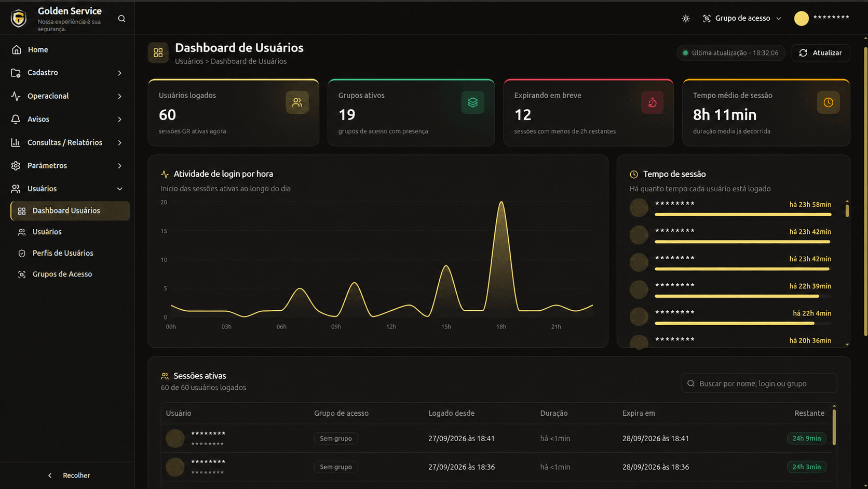Click the Consultas / Relatórios chart icon
868x489 pixels.
click(x=16, y=142)
